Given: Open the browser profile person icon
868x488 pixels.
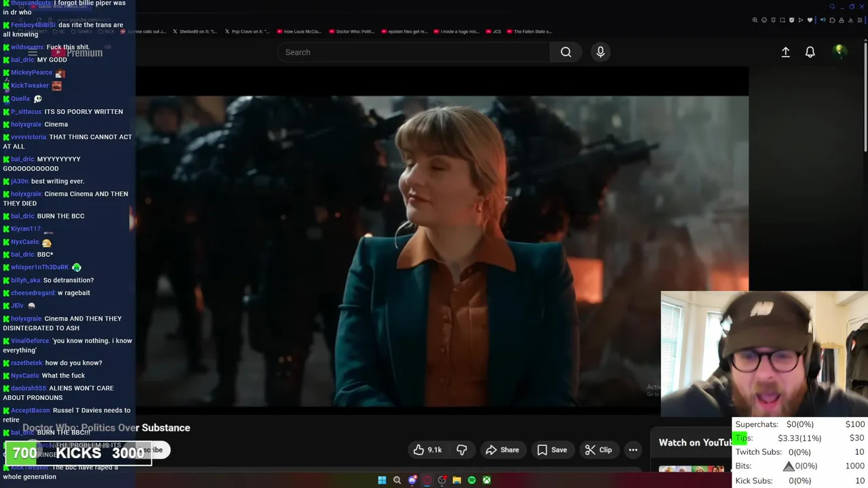Looking at the screenshot, I should 842,20.
